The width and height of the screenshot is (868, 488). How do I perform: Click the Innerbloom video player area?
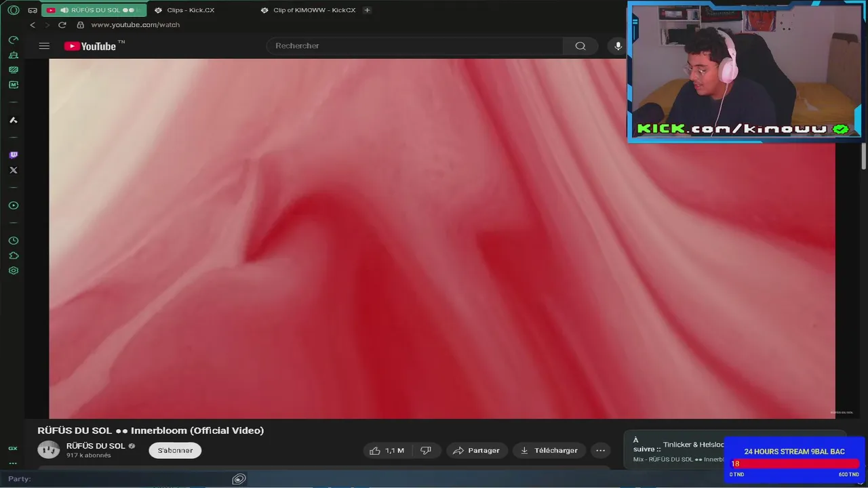[x=442, y=239]
